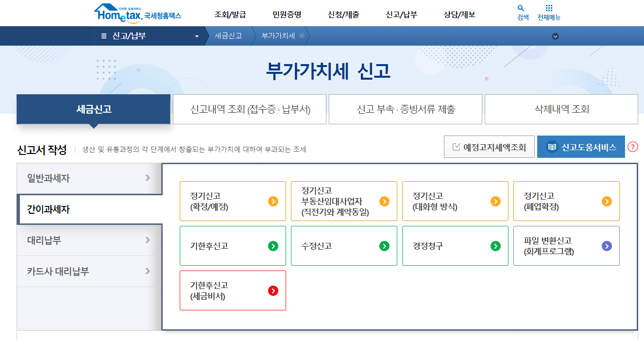Click the orange arrow on 정기신고(대화형 방식)

point(495,201)
